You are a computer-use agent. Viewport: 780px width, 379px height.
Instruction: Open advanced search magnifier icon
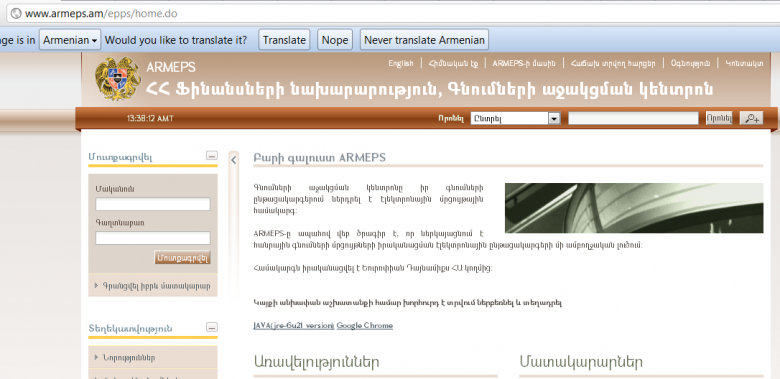(x=751, y=118)
